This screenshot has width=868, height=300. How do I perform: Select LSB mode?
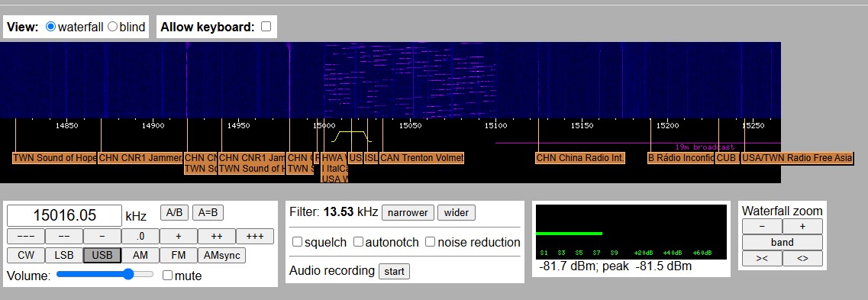63,255
